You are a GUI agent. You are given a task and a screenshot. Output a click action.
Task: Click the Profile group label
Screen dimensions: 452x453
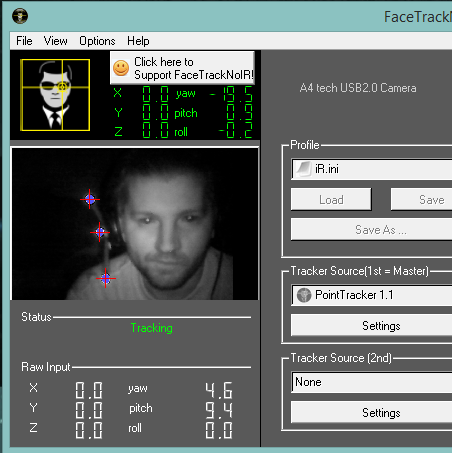[305, 145]
